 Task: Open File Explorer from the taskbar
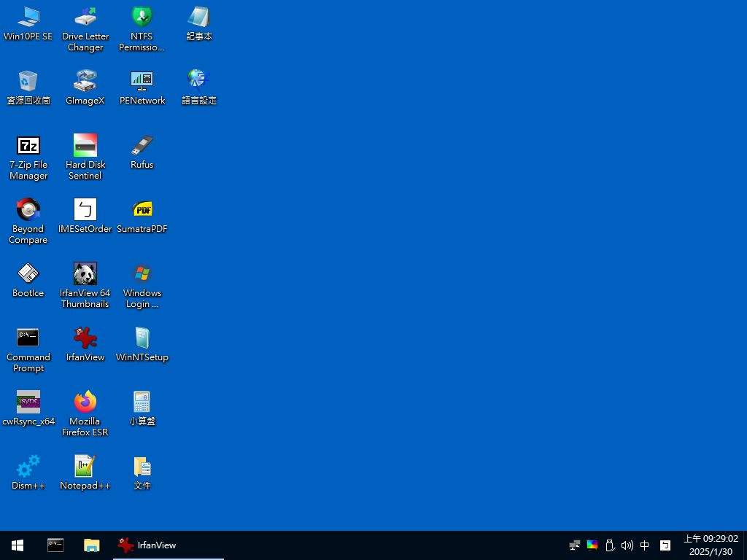point(92,545)
